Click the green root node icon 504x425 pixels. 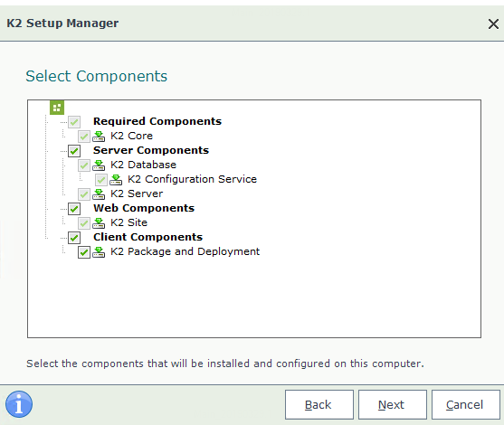point(57,108)
